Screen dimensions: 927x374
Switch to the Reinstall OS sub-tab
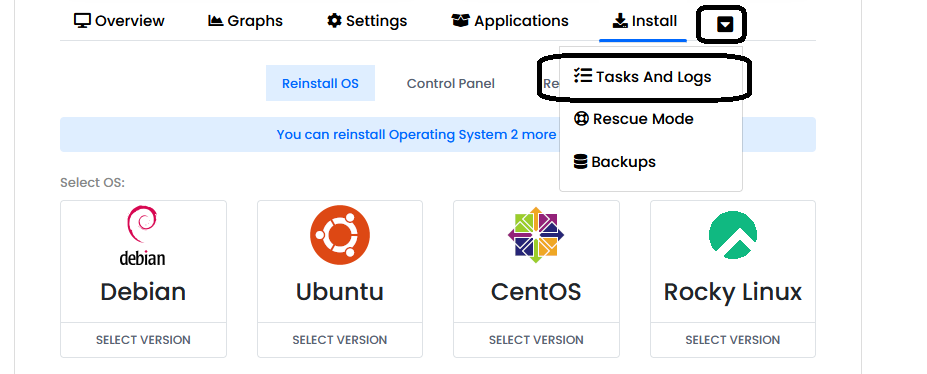pyautogui.click(x=320, y=83)
